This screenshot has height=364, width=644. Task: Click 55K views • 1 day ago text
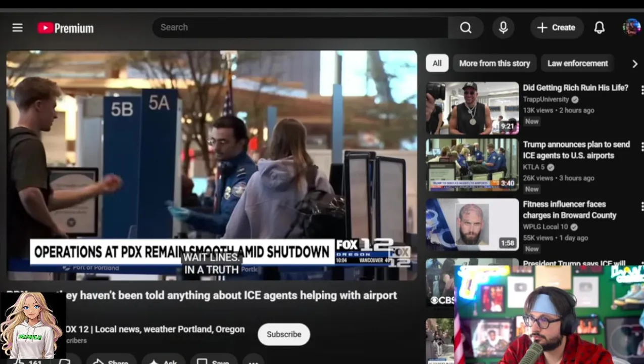pyautogui.click(x=556, y=238)
